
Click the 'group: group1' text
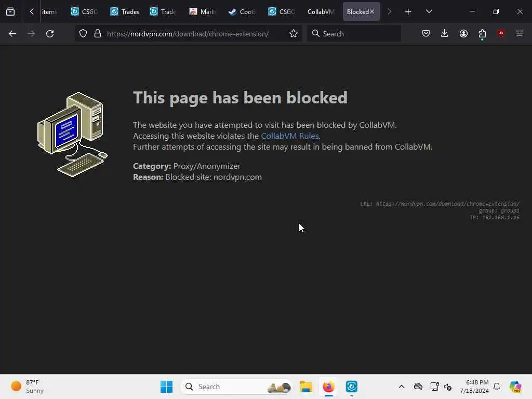point(499,211)
